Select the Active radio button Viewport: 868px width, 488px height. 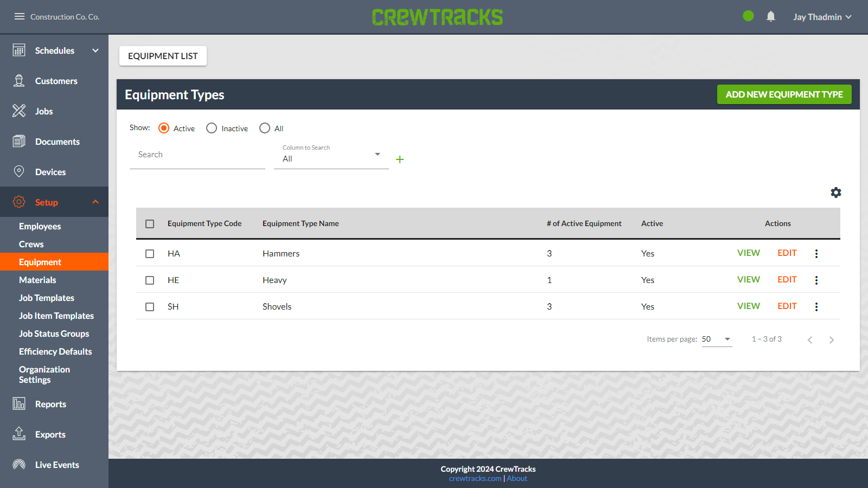(164, 128)
